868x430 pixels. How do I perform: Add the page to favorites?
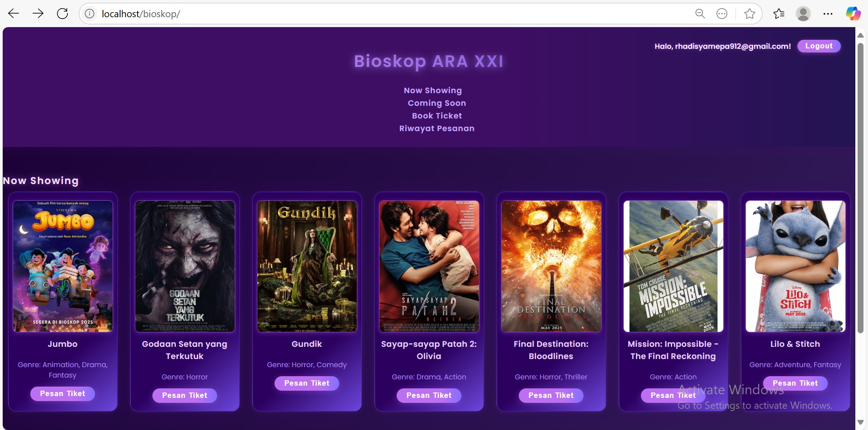coord(750,14)
